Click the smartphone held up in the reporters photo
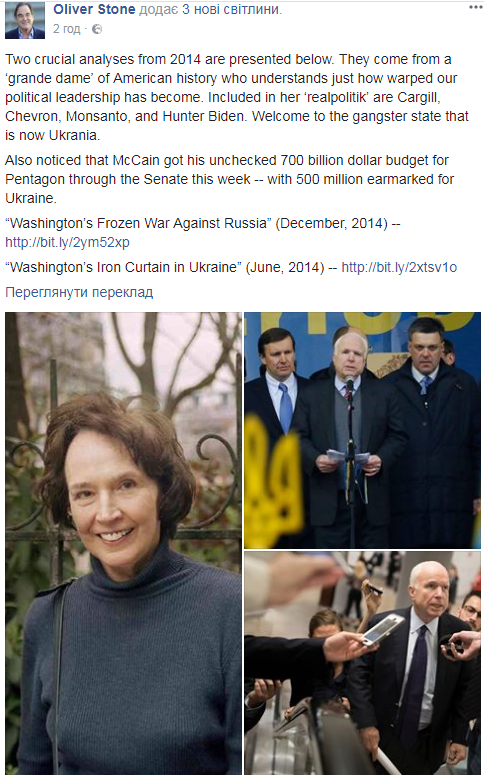This screenshot has height=775, width=484. (383, 629)
